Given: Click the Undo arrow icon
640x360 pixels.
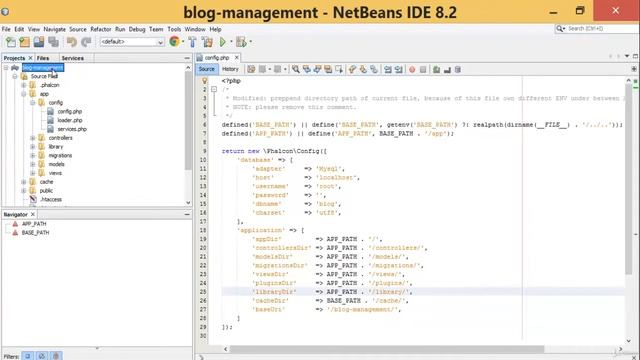Looking at the screenshot, I should [72, 42].
